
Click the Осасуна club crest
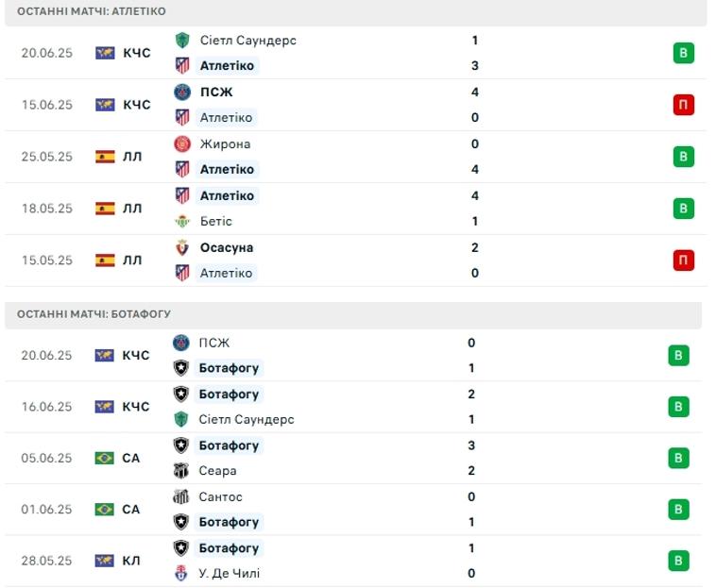pyautogui.click(x=182, y=247)
